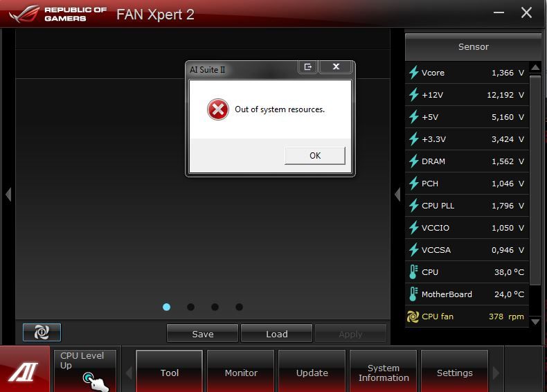Click the 'Out of system resources.' message
Viewport: 547px width, 392px height.
point(280,109)
